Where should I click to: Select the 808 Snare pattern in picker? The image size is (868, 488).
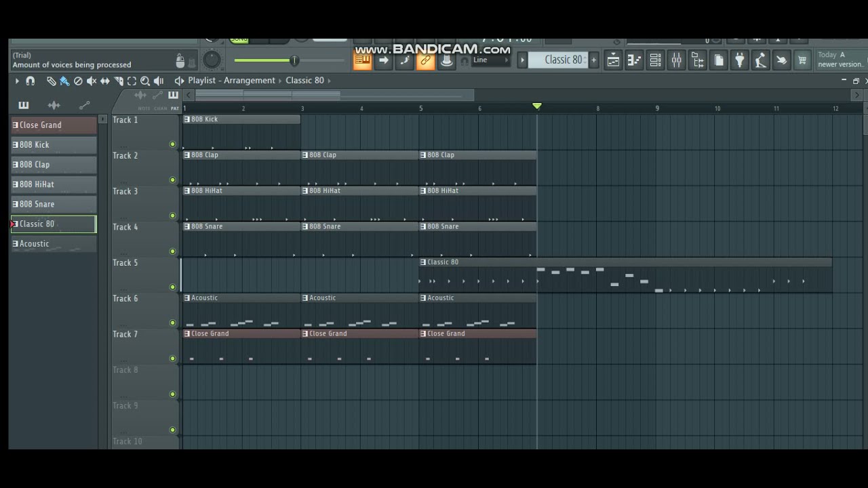[54, 204]
